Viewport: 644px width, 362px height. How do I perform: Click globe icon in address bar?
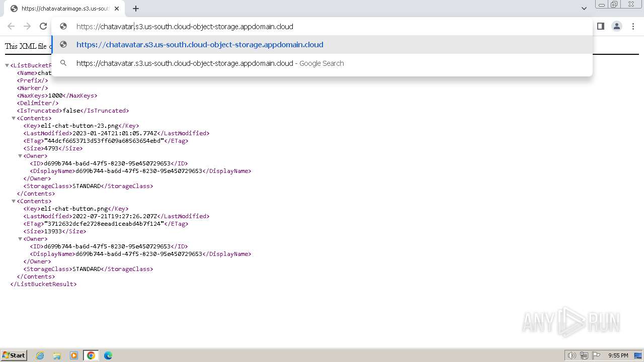(63, 26)
